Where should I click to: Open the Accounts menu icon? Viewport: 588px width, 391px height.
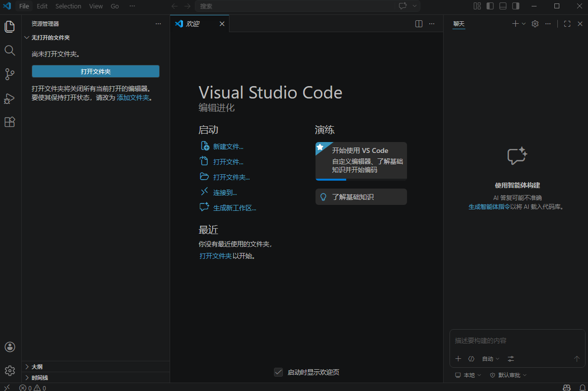10,347
